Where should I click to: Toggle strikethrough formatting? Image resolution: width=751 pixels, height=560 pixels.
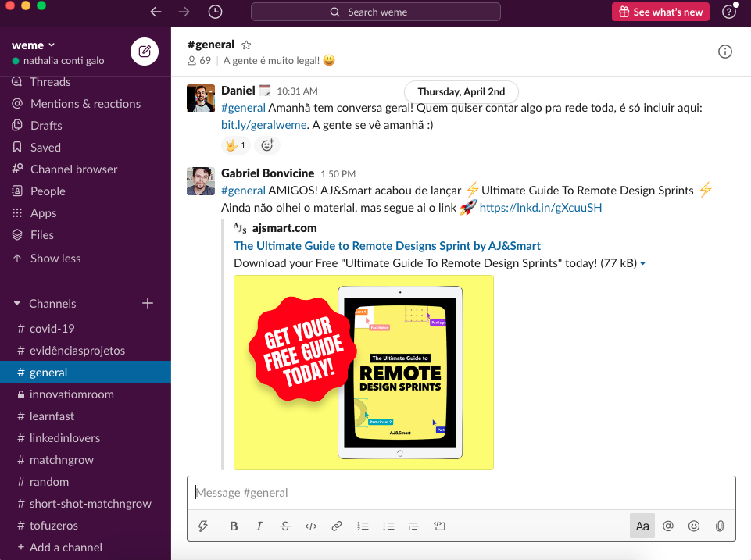point(285,526)
